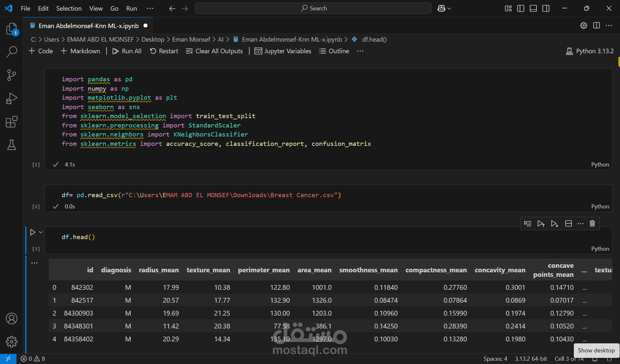Toggle the primary side bar layout icon

pos(521,8)
